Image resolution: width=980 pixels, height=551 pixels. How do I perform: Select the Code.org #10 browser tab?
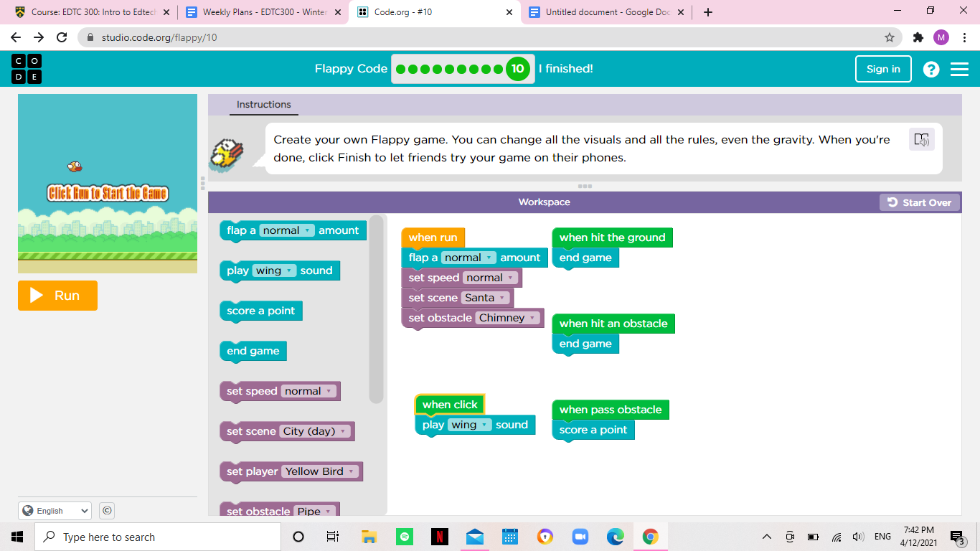(x=435, y=12)
